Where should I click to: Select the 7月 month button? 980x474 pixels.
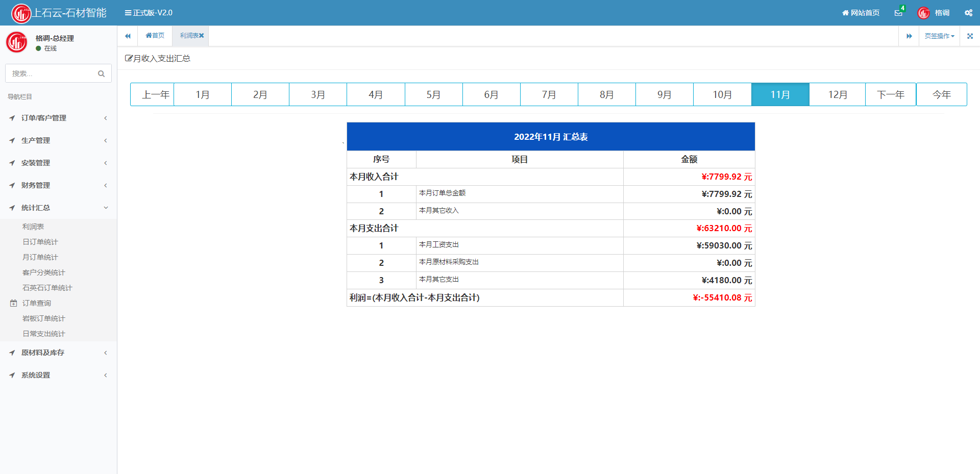(549, 94)
